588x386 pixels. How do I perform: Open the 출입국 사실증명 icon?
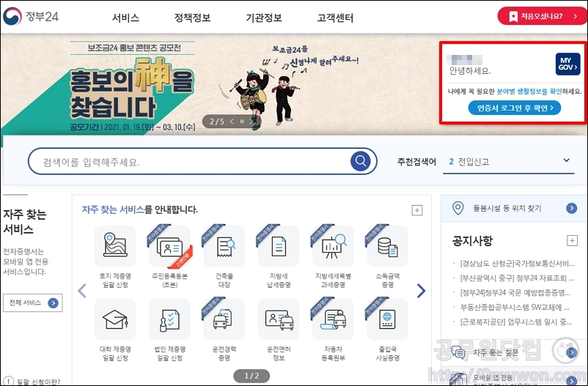[387, 319]
